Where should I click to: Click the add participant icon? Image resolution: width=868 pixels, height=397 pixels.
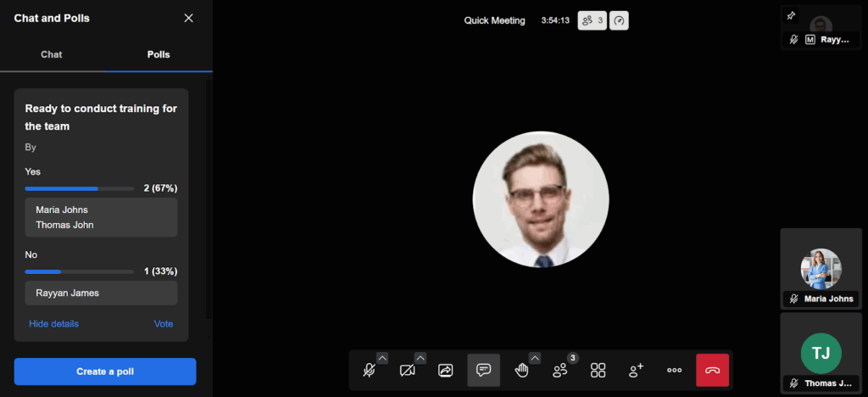636,371
